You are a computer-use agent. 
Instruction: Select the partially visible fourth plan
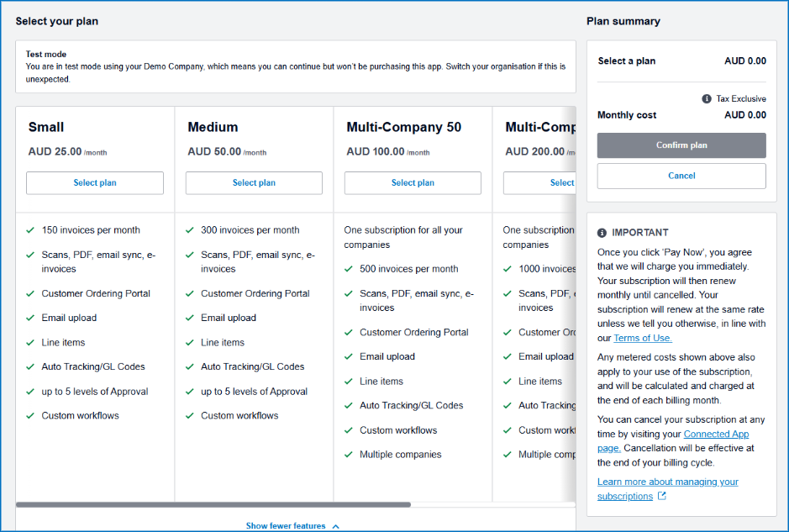[539, 182]
